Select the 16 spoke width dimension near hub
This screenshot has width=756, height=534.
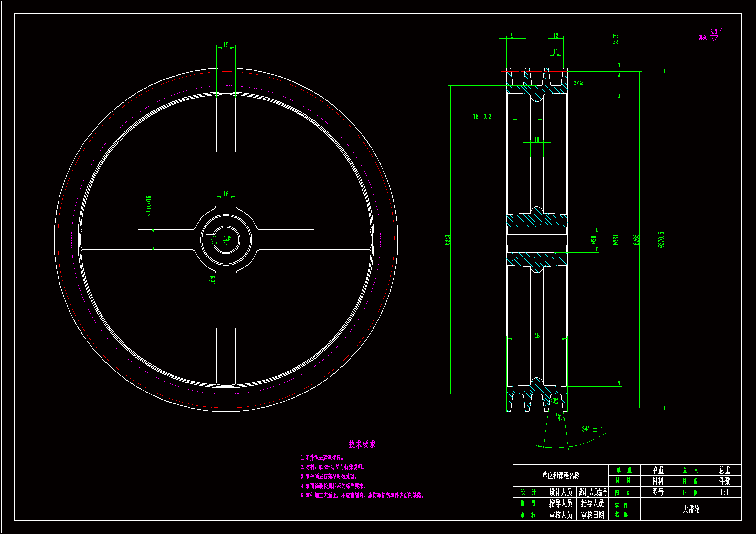point(226,194)
